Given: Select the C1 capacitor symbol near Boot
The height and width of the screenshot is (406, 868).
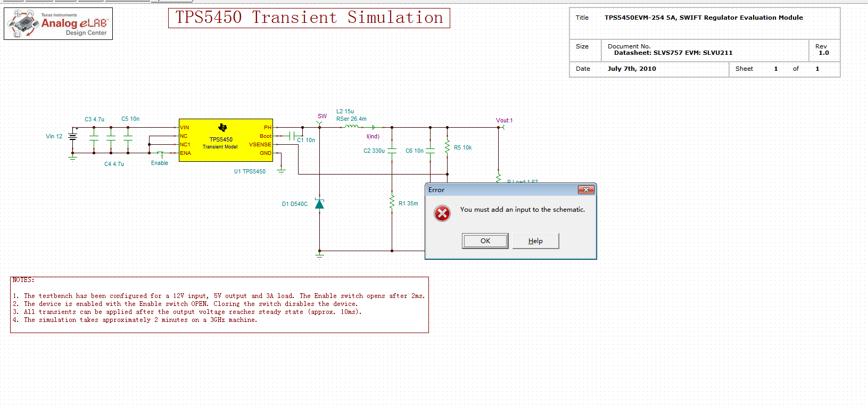Looking at the screenshot, I should 292,136.
